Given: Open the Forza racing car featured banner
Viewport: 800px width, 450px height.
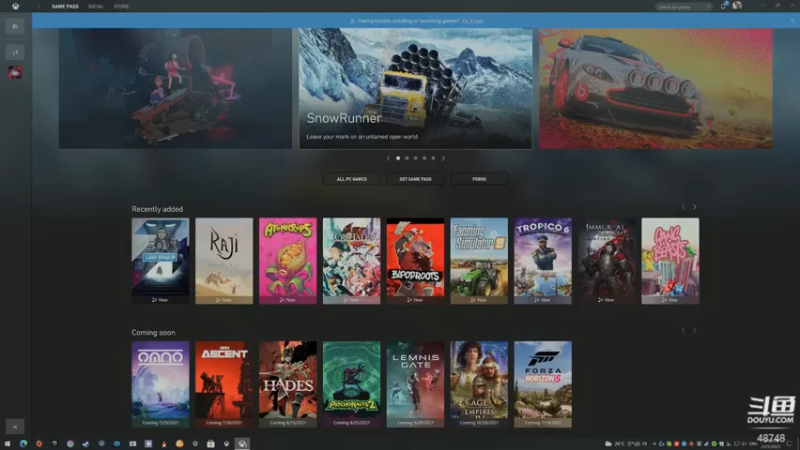Looking at the screenshot, I should point(656,88).
